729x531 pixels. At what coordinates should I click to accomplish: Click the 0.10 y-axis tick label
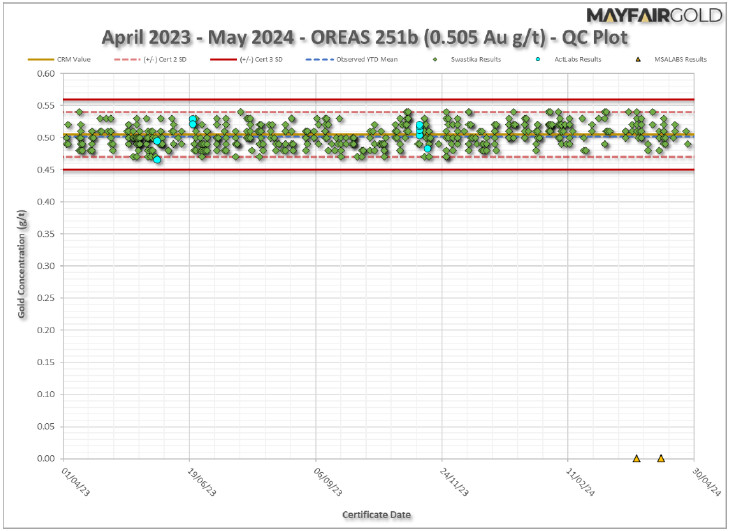click(x=46, y=394)
